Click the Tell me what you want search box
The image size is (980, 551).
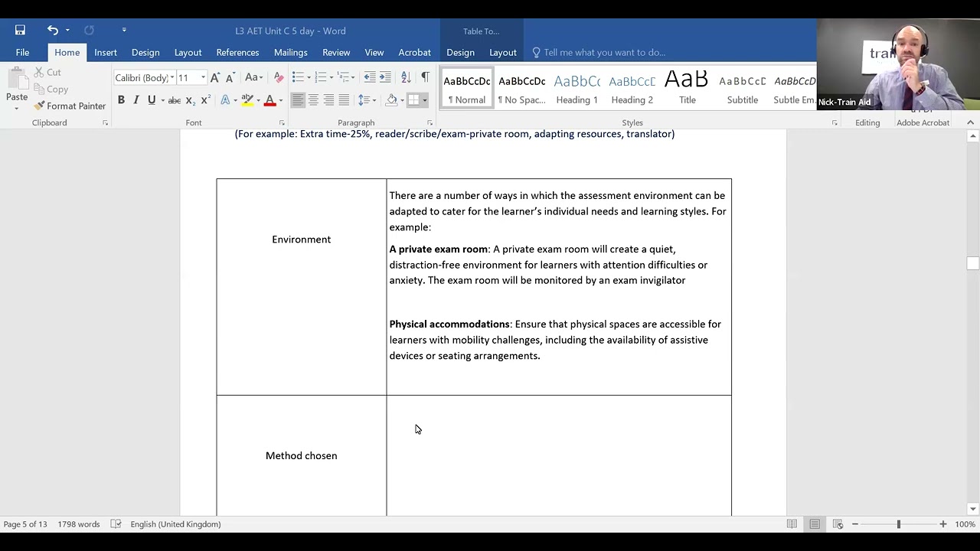[605, 52]
